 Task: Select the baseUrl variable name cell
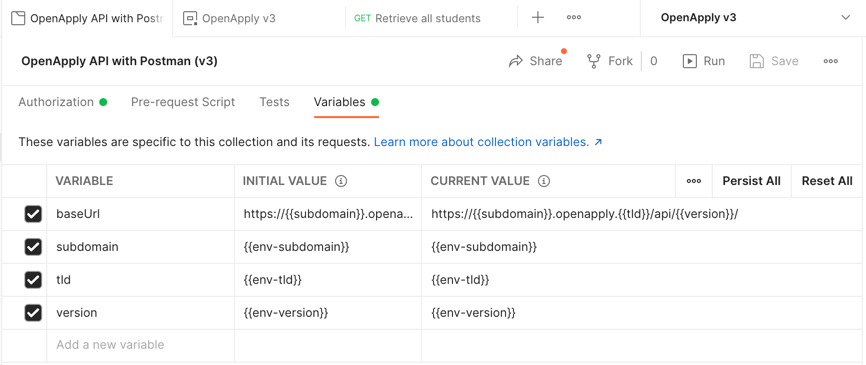[141, 214]
